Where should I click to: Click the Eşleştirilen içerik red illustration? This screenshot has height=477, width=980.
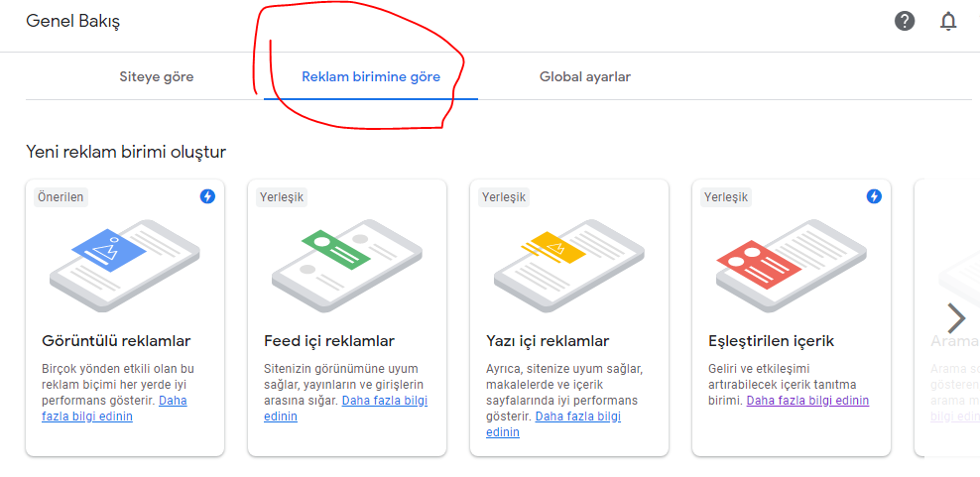coord(792,266)
